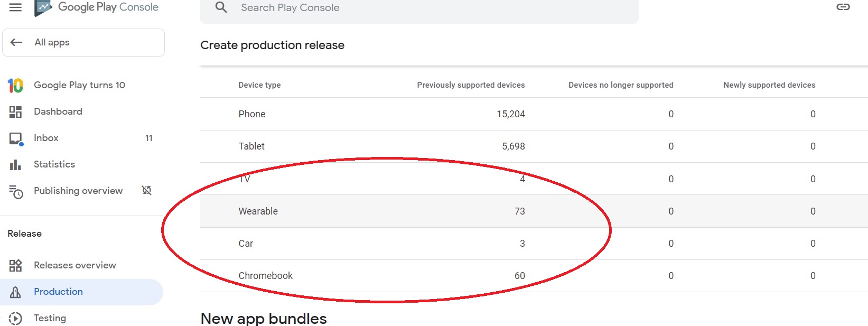Click the Phone device type row
The width and height of the screenshot is (868, 326).
coord(252,114)
